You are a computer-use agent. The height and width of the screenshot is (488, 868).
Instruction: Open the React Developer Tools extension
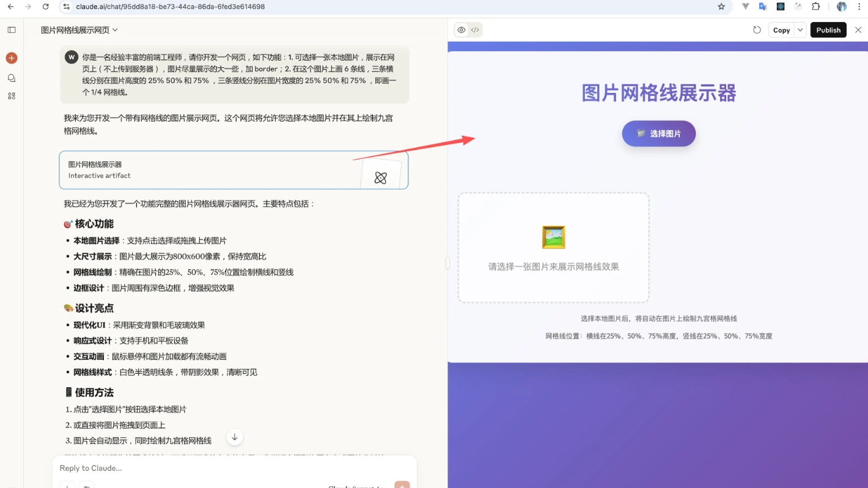(x=781, y=7)
